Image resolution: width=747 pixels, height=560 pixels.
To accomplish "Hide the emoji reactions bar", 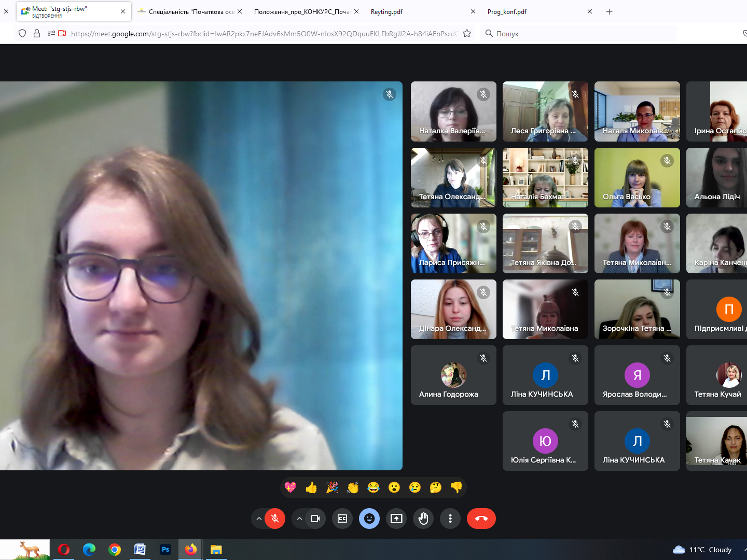I will [369, 519].
